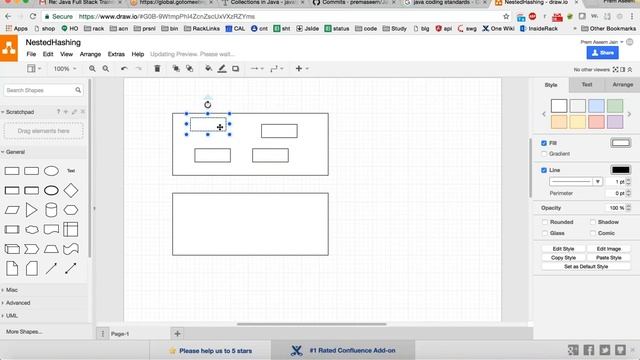Open the connection arrow style dropdown
The image size is (640, 360).
[x=257, y=69]
